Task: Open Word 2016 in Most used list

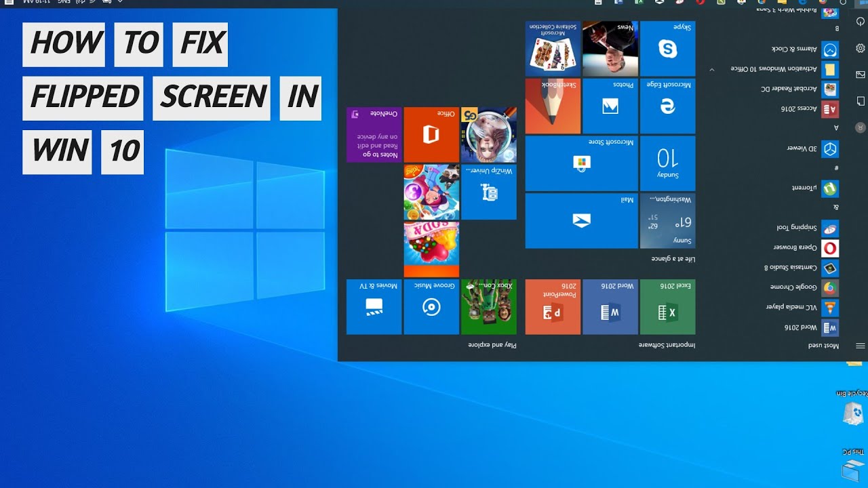Action: coord(812,327)
